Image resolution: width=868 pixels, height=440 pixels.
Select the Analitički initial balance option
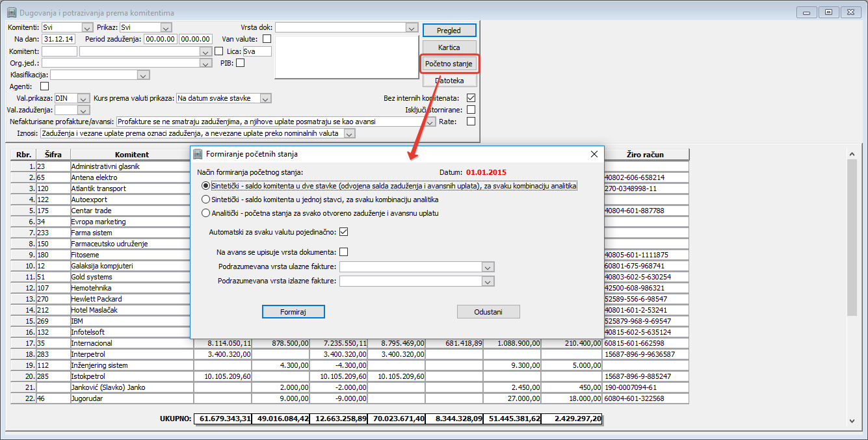click(x=321, y=213)
